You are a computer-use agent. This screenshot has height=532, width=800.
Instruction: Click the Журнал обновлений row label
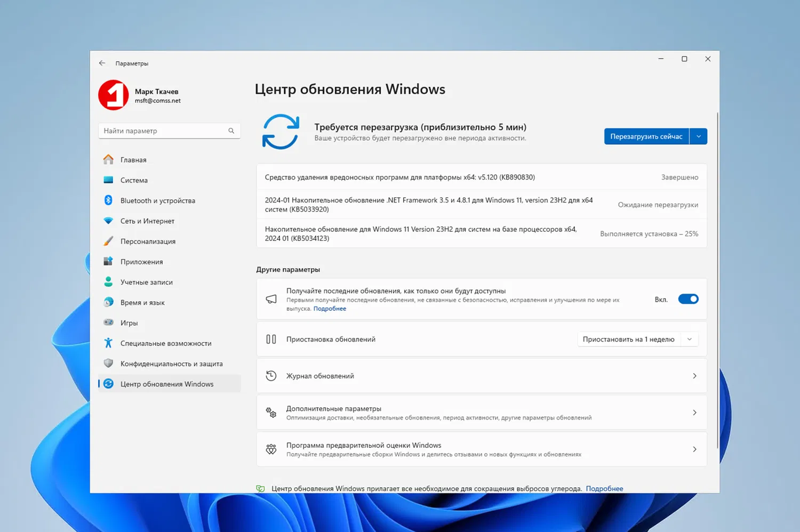tap(320, 376)
